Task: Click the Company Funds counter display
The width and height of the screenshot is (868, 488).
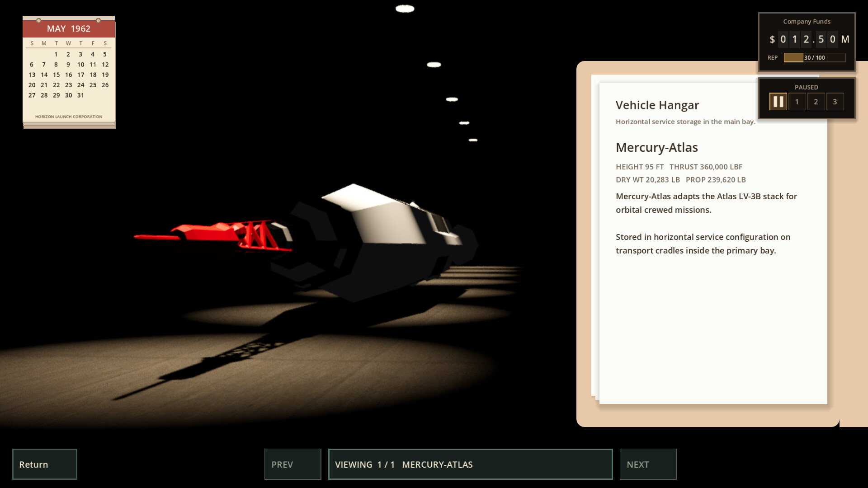Action: coord(809,39)
